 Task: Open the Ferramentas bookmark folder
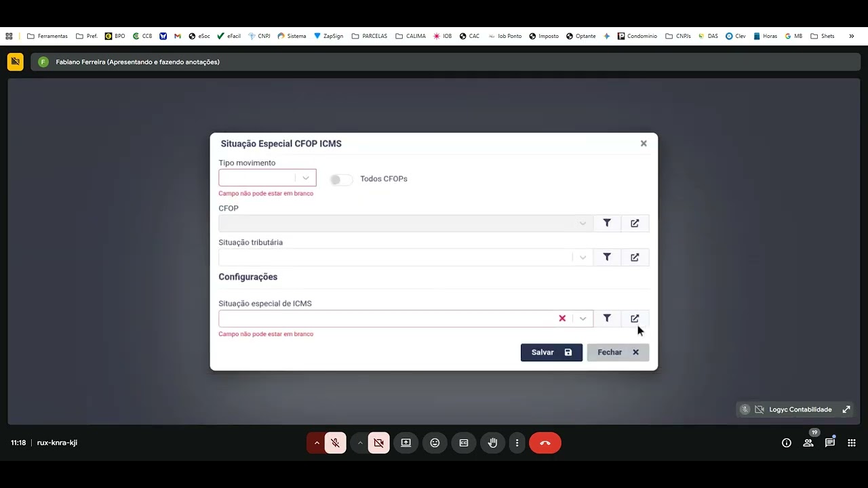point(47,36)
